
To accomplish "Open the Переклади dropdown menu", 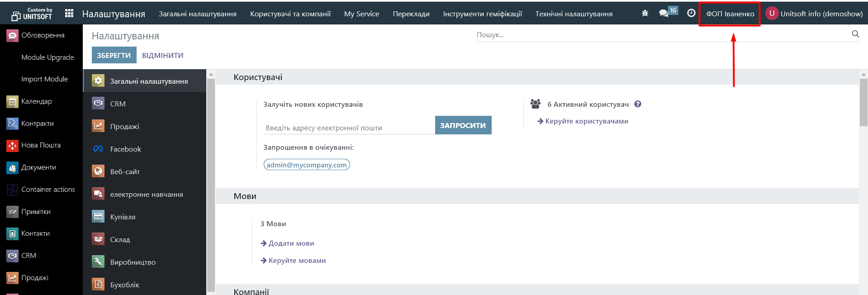I will (x=411, y=14).
